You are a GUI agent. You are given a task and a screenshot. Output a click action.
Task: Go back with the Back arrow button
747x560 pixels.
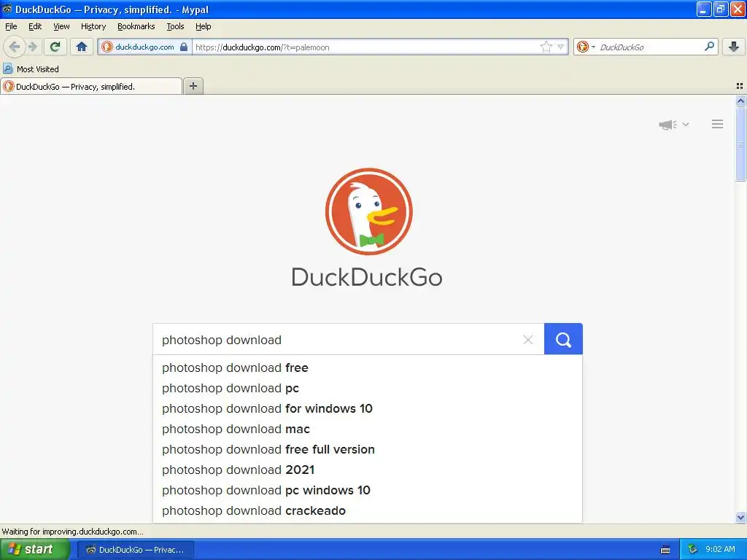point(15,47)
